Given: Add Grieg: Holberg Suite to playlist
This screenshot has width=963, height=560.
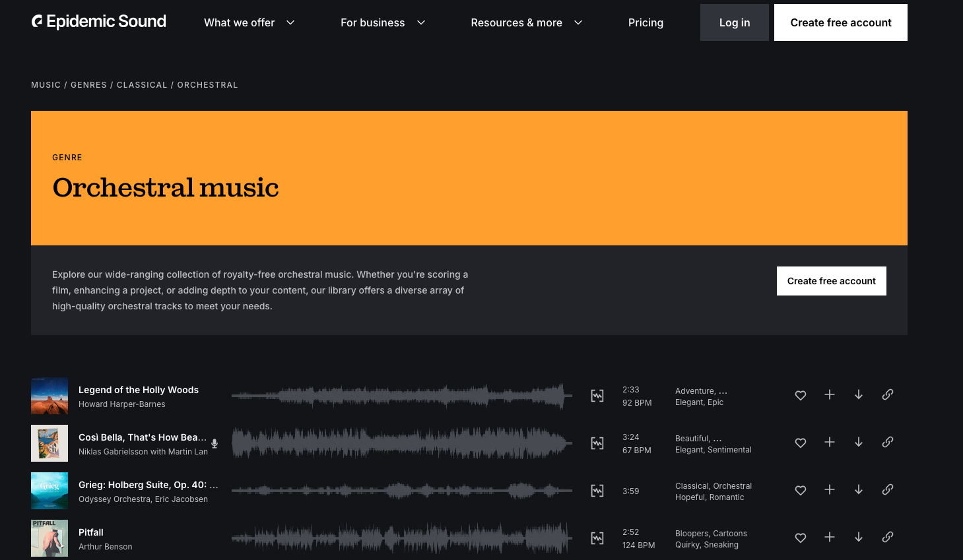Looking at the screenshot, I should tap(830, 489).
